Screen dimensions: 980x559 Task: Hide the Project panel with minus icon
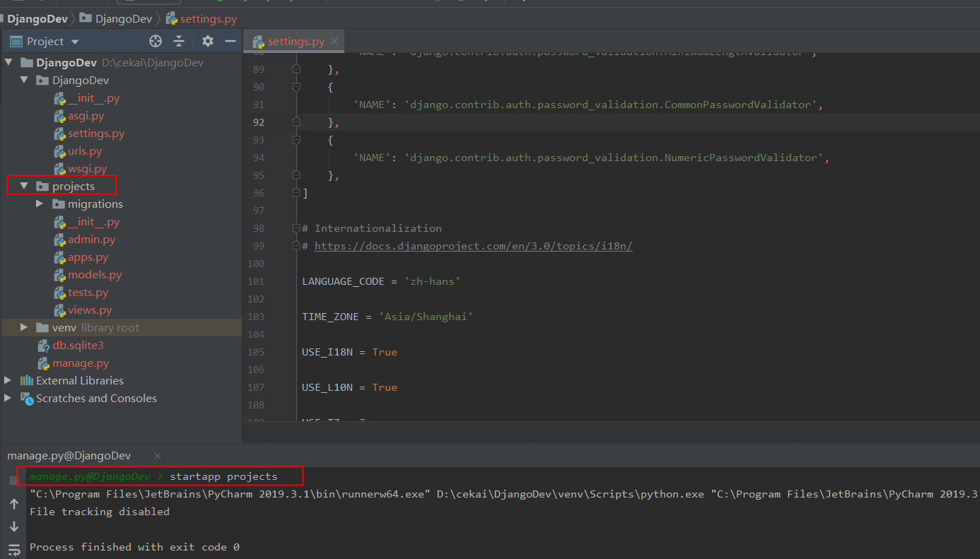230,41
